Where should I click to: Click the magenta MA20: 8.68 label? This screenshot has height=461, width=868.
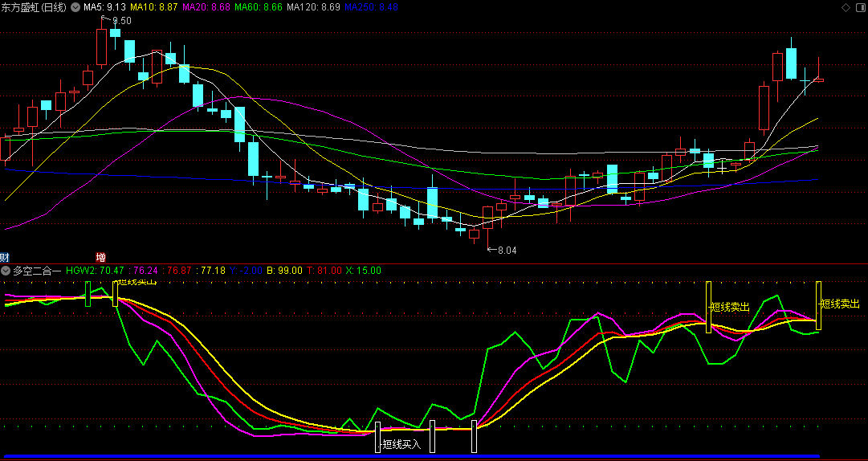207,7
